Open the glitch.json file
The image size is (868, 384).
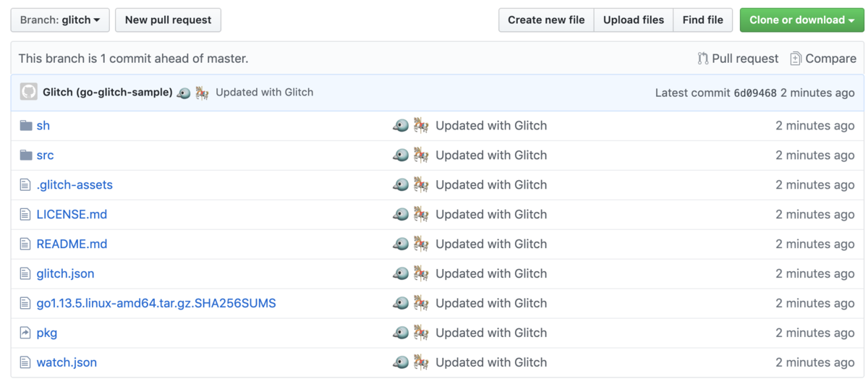[x=65, y=273]
